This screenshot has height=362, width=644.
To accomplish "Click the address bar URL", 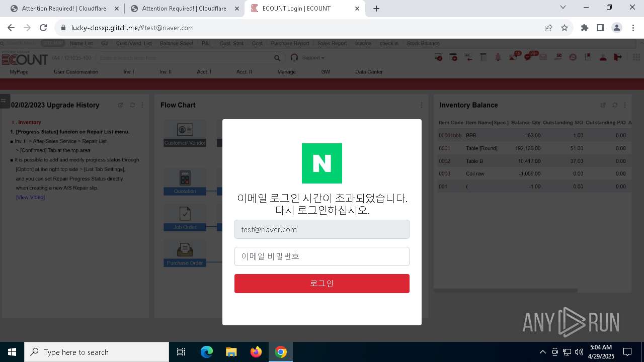I will click(132, 28).
